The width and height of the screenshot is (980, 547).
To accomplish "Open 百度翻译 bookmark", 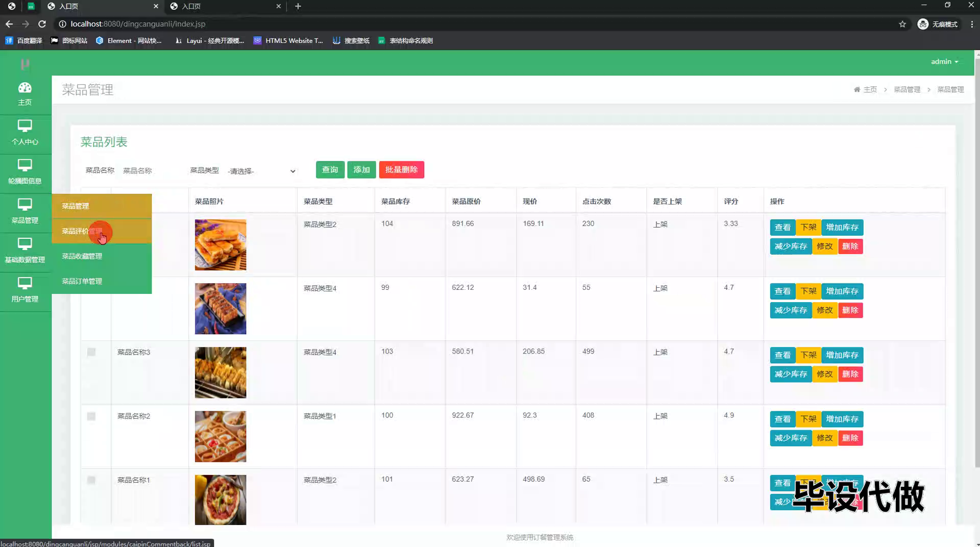I will 23,41.
